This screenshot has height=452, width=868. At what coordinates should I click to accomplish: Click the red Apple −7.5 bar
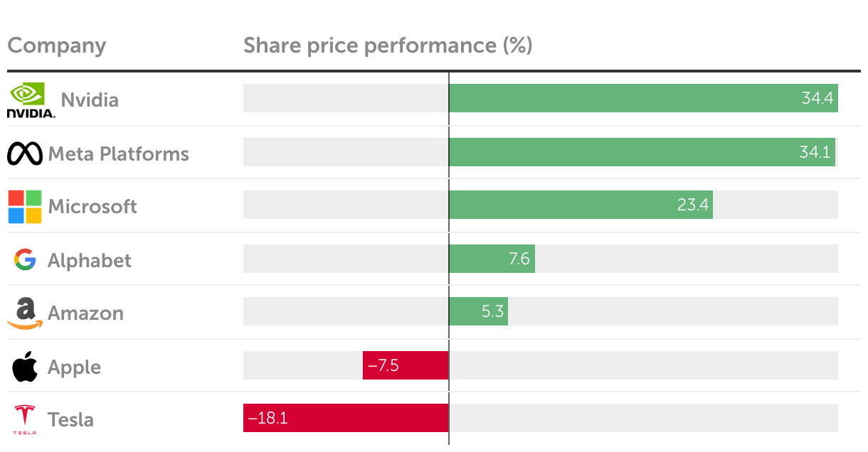point(406,365)
